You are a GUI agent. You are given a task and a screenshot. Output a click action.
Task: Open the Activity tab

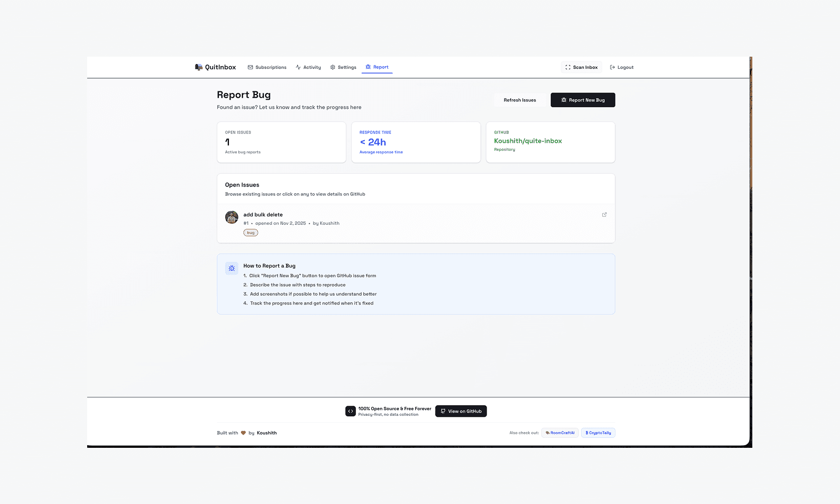308,67
